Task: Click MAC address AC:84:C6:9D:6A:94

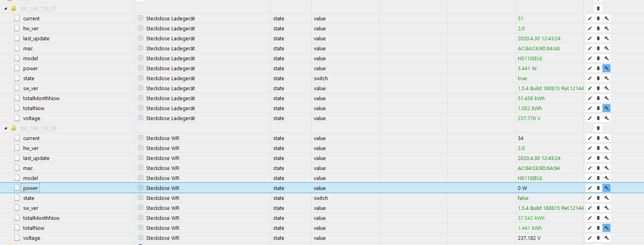Action: coord(539,168)
